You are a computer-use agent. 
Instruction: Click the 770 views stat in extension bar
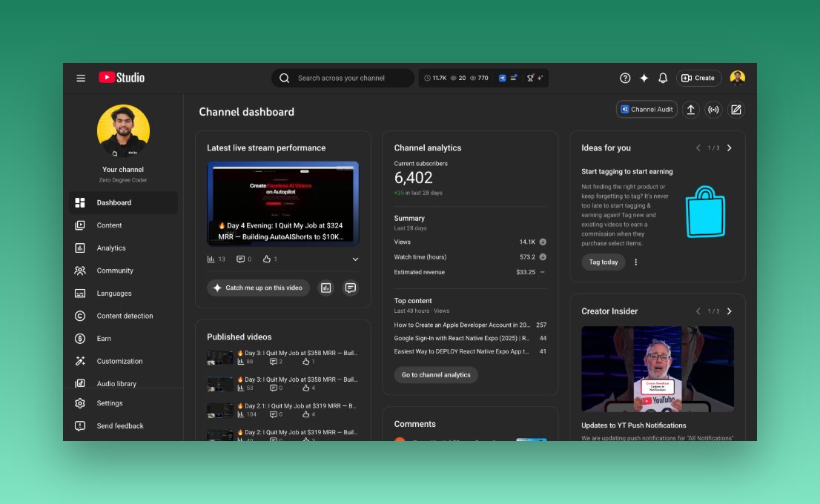pos(479,78)
